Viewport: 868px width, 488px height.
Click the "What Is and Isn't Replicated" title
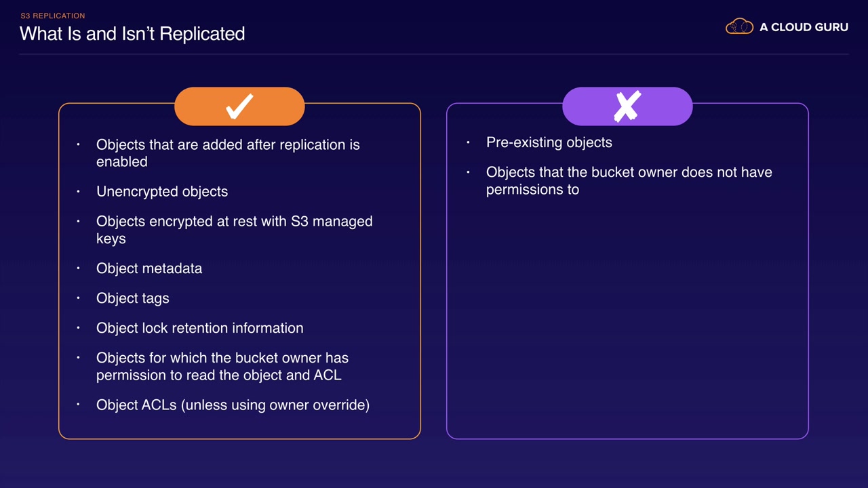click(132, 34)
